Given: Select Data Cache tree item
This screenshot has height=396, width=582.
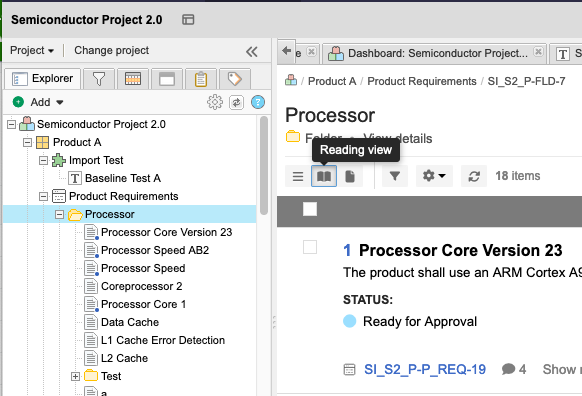Looking at the screenshot, I should tap(130, 322).
